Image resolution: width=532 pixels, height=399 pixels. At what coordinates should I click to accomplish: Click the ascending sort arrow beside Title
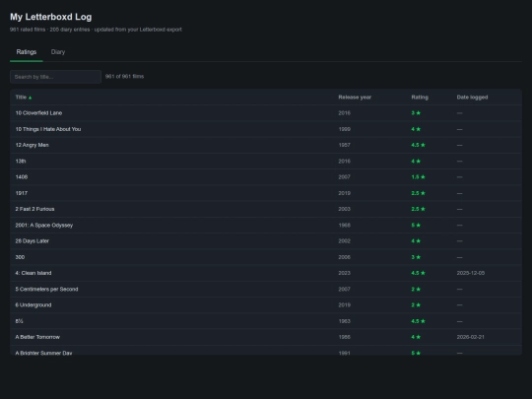click(x=31, y=98)
